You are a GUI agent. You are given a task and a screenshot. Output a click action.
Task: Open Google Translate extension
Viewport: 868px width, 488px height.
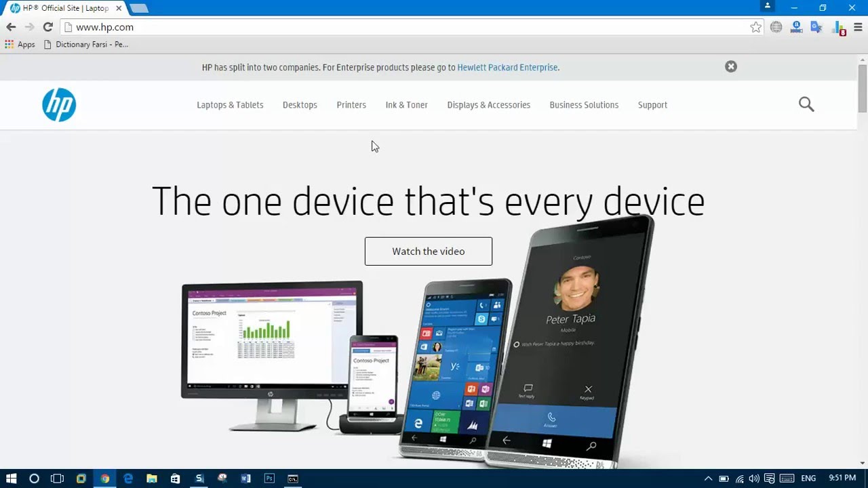pyautogui.click(x=816, y=27)
